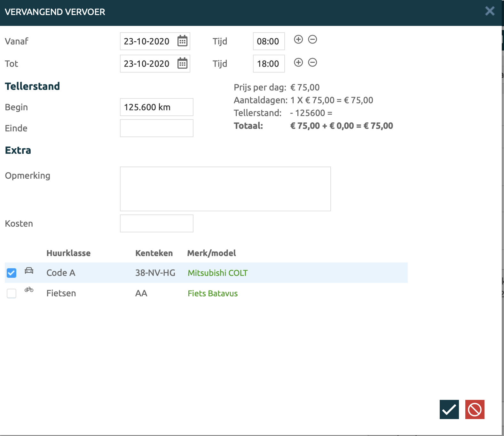Click the Einde tellerstand field

click(x=156, y=128)
